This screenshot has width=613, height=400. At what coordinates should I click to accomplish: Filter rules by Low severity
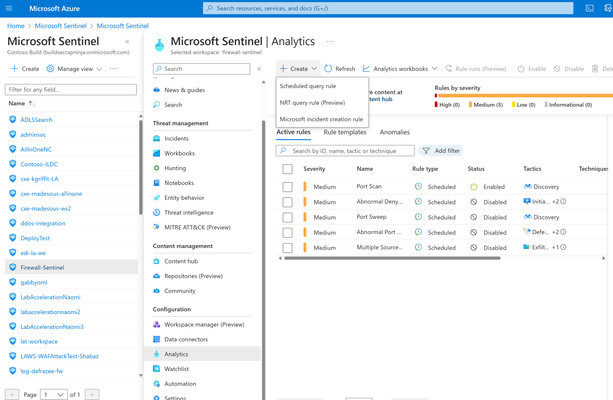(523, 105)
